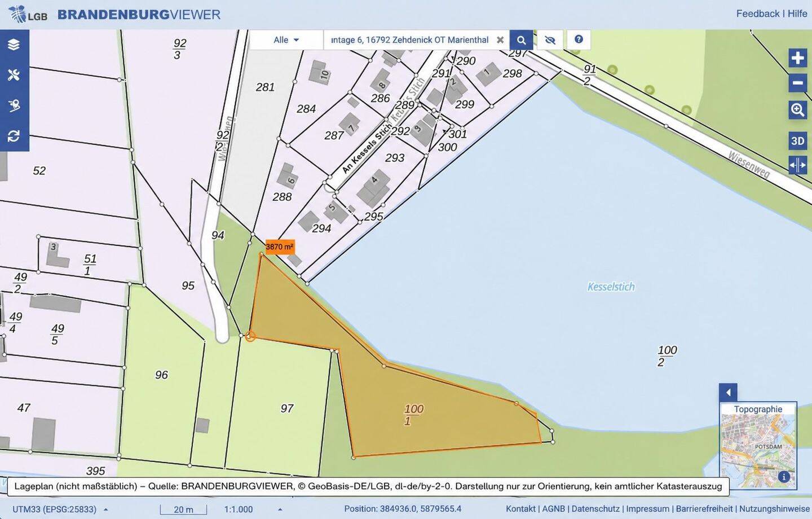Click parcel number 95 label
This screenshot has height=519, width=812.
coord(188,285)
